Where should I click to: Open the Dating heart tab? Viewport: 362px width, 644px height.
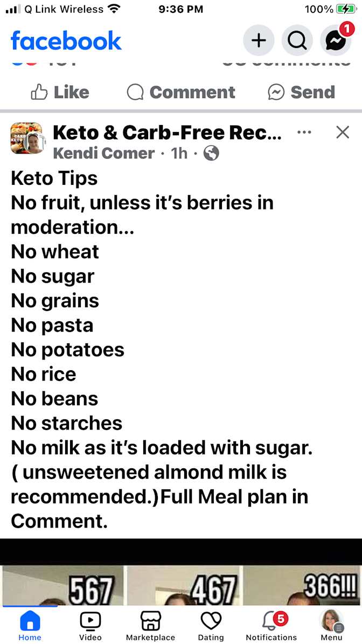pyautogui.click(x=211, y=625)
